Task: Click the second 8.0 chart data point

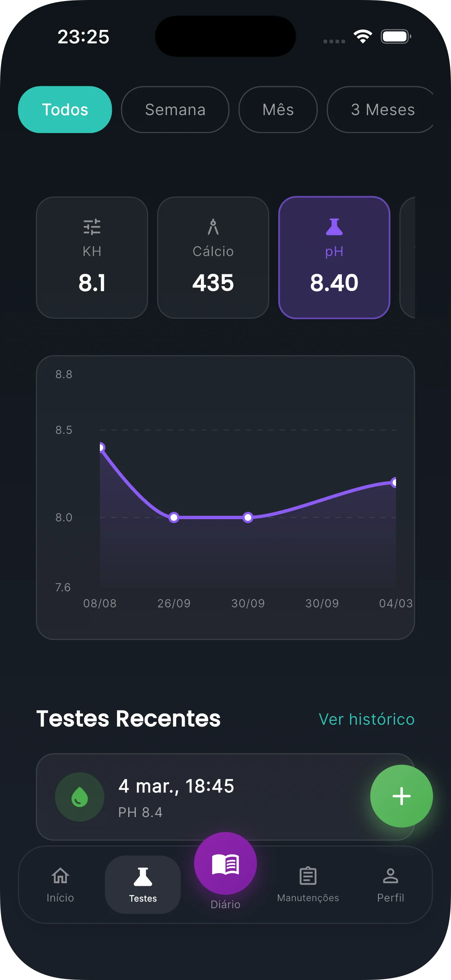Action: (x=248, y=517)
